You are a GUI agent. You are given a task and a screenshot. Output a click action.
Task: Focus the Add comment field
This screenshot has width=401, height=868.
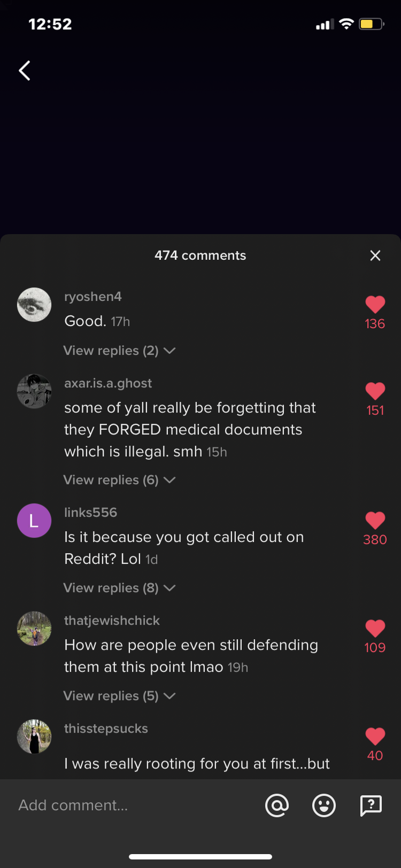click(x=134, y=805)
